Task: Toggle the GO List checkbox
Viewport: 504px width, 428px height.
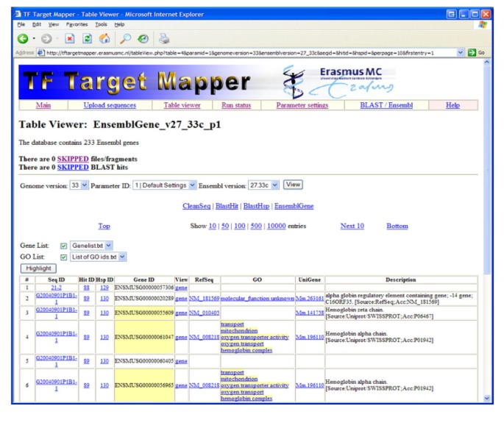Action: click(x=63, y=257)
